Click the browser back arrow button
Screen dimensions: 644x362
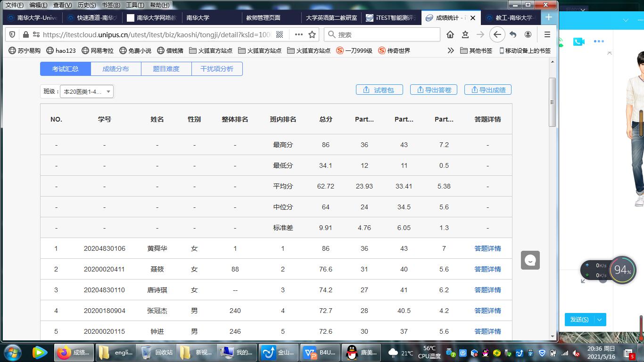[x=497, y=34]
